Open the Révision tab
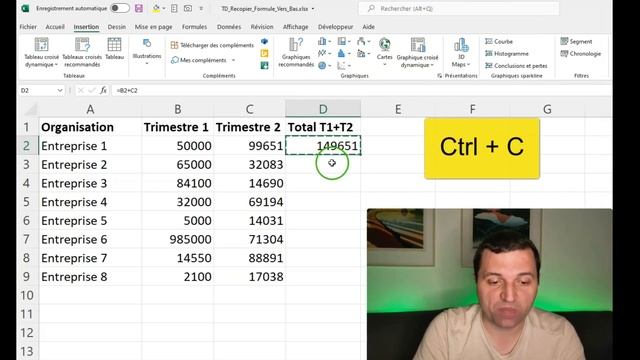The height and width of the screenshot is (360, 640). (262, 27)
